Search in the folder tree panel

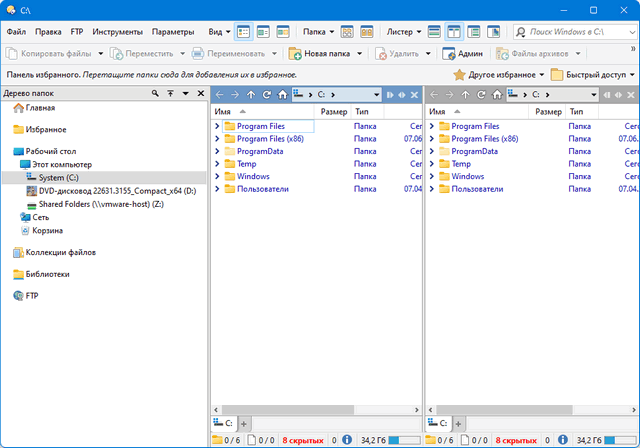[155, 93]
